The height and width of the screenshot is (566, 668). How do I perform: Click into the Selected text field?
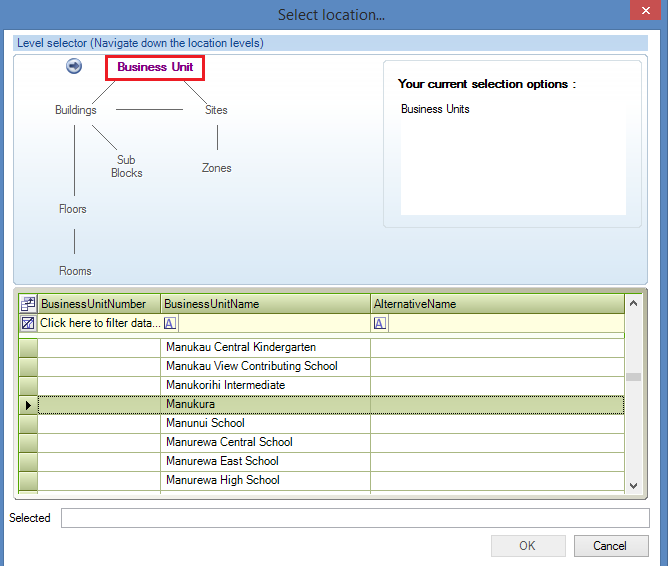(x=355, y=518)
